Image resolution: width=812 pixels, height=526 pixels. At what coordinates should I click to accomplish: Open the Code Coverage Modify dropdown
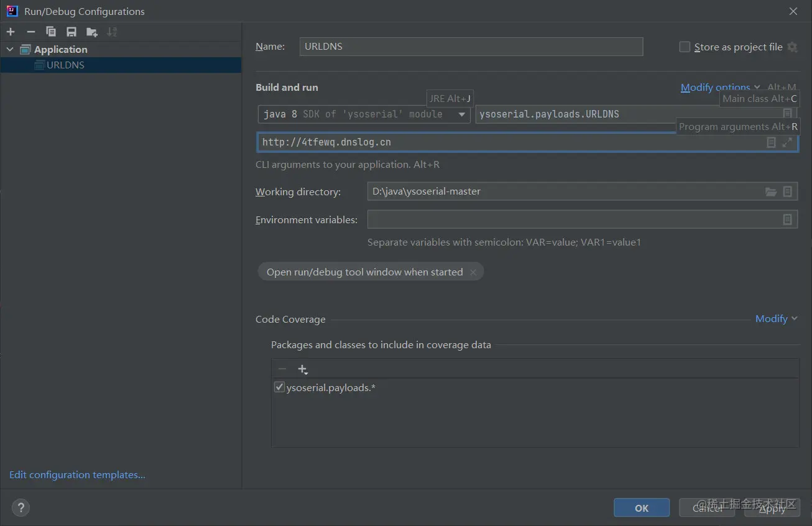[777, 318]
